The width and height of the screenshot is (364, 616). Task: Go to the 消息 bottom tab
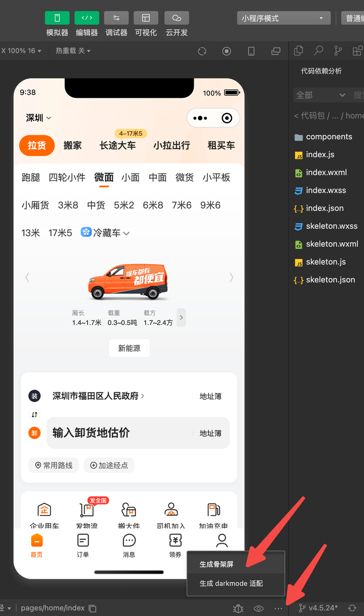pyautogui.click(x=129, y=545)
